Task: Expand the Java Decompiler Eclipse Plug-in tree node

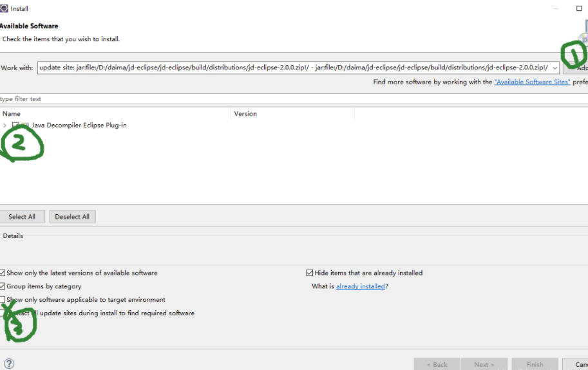Action: coord(5,125)
